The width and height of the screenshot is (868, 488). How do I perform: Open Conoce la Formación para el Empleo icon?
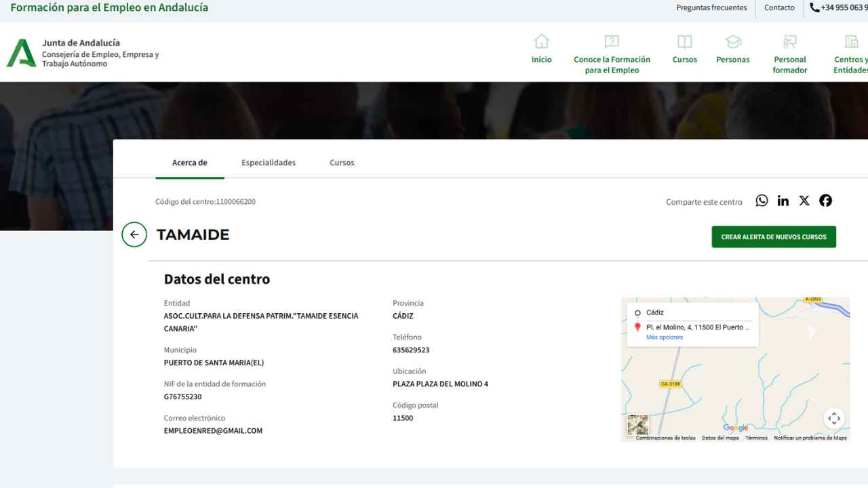(x=612, y=41)
